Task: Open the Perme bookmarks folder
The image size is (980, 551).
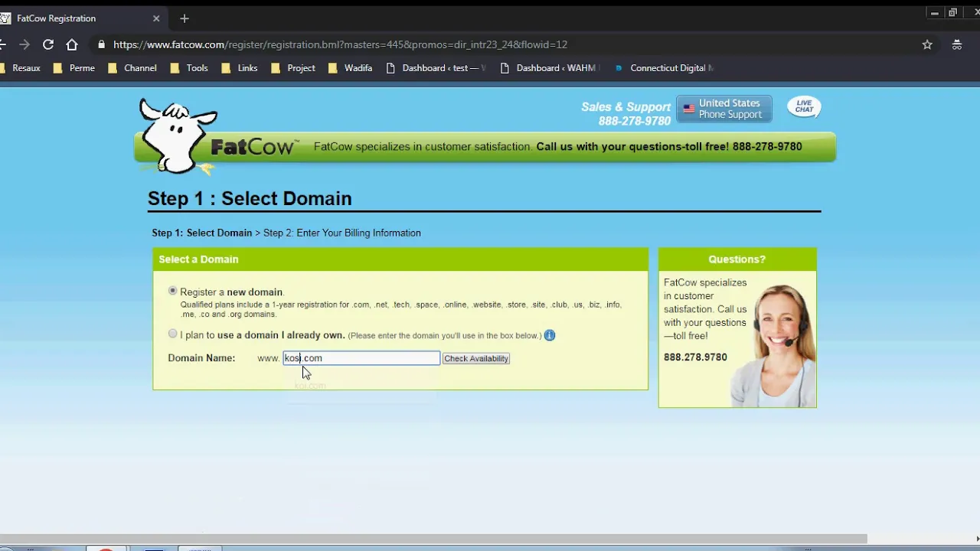Action: [x=74, y=68]
